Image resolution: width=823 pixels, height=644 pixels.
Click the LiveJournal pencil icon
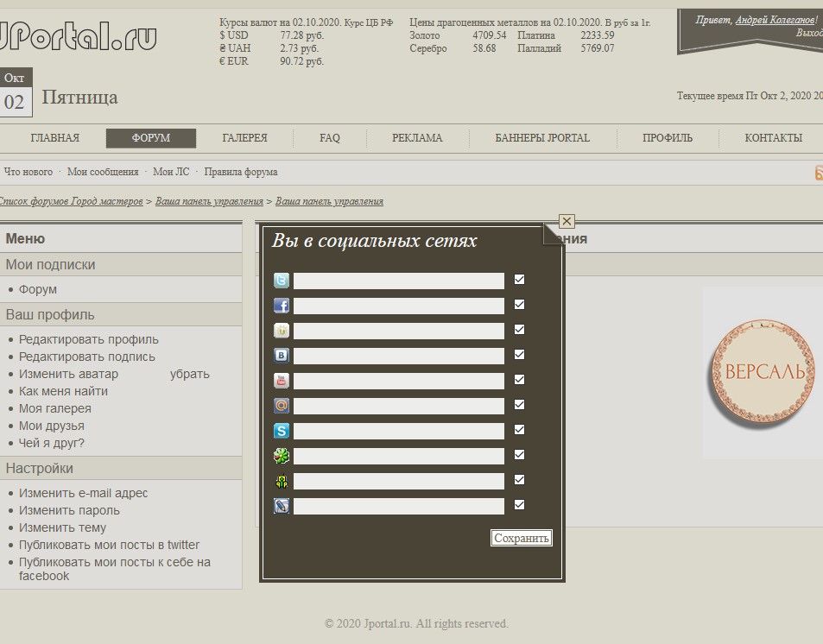tap(282, 506)
